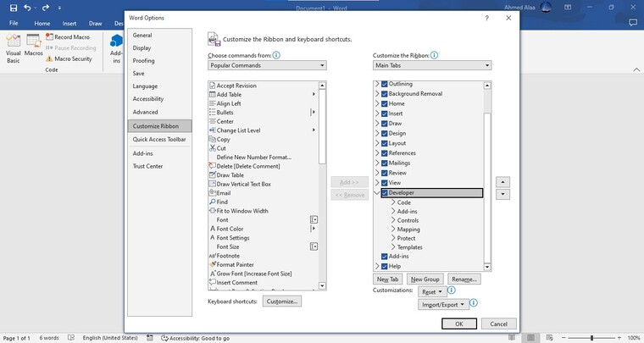644x343 pixels.
Task: Click the info icon next to Import/Export
Action: point(473,303)
